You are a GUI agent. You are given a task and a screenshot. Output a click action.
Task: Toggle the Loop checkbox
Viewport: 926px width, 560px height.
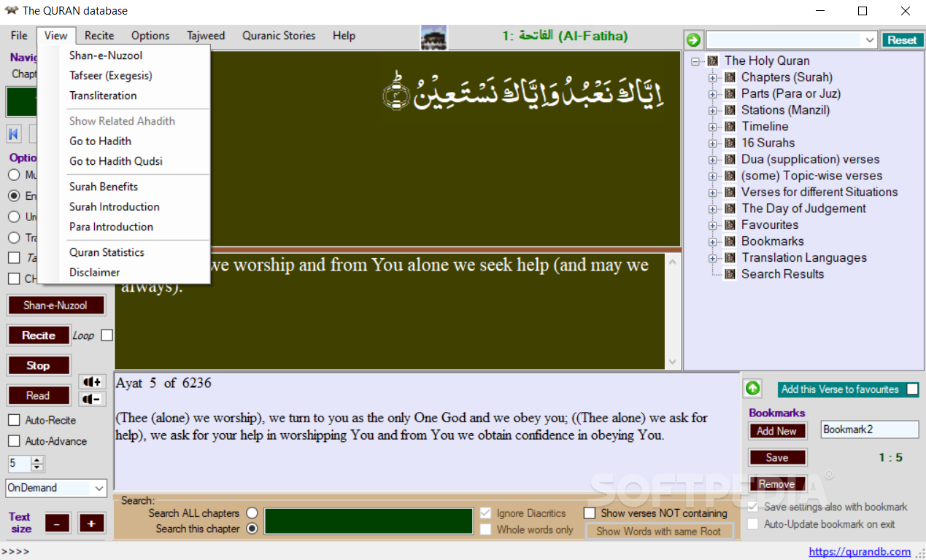[x=107, y=335]
